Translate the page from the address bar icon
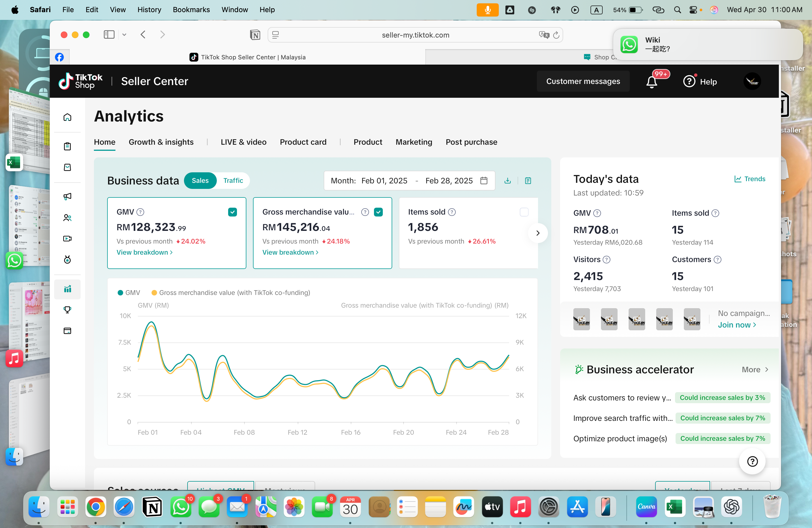The height and width of the screenshot is (528, 812). pos(544,35)
